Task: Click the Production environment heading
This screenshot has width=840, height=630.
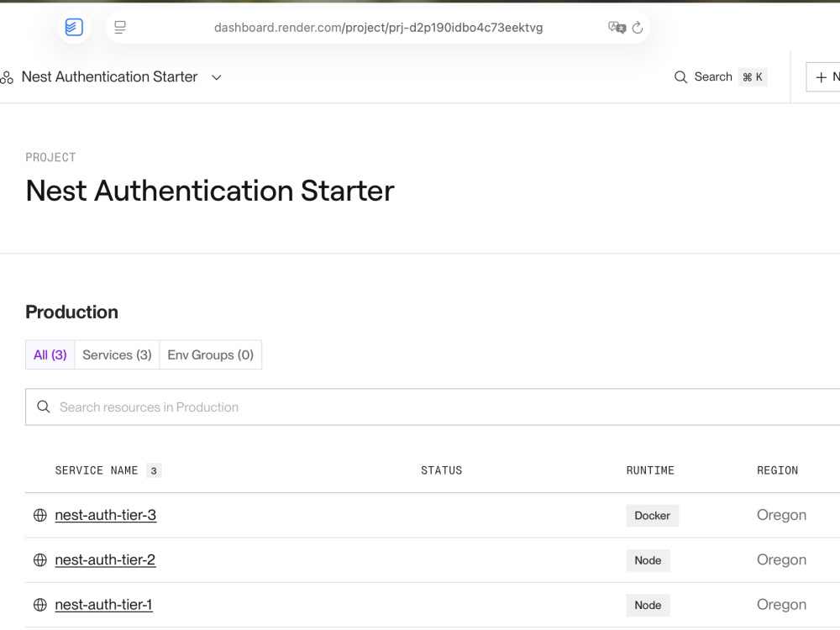Action: point(71,312)
